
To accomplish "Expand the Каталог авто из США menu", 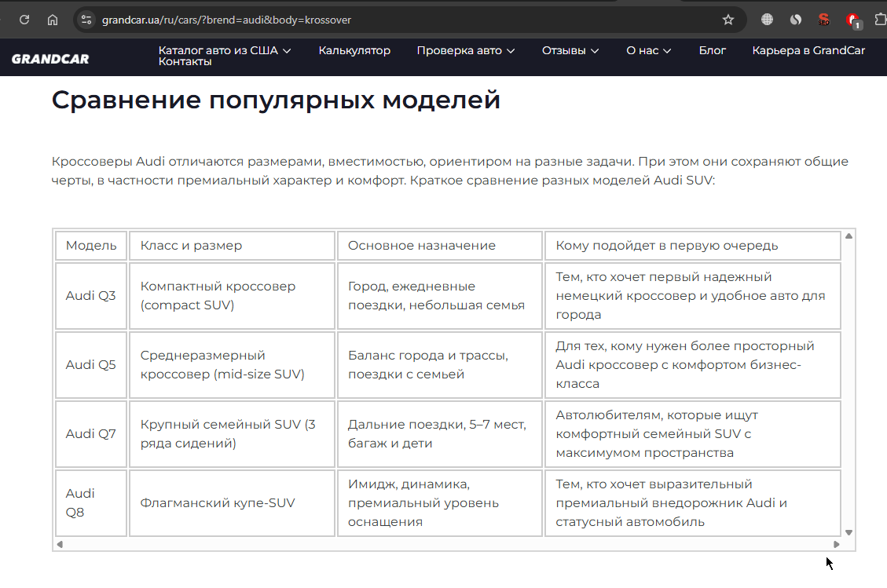I will coord(225,50).
